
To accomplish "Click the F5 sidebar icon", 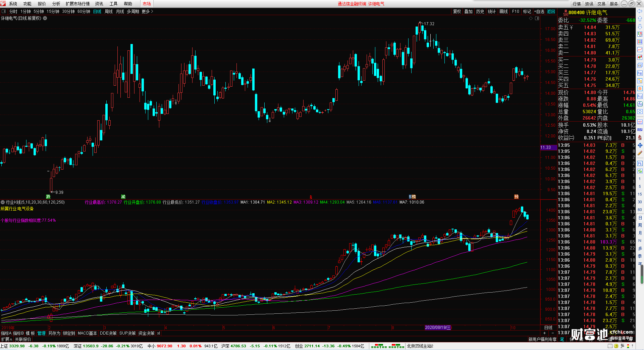I will point(640,163).
